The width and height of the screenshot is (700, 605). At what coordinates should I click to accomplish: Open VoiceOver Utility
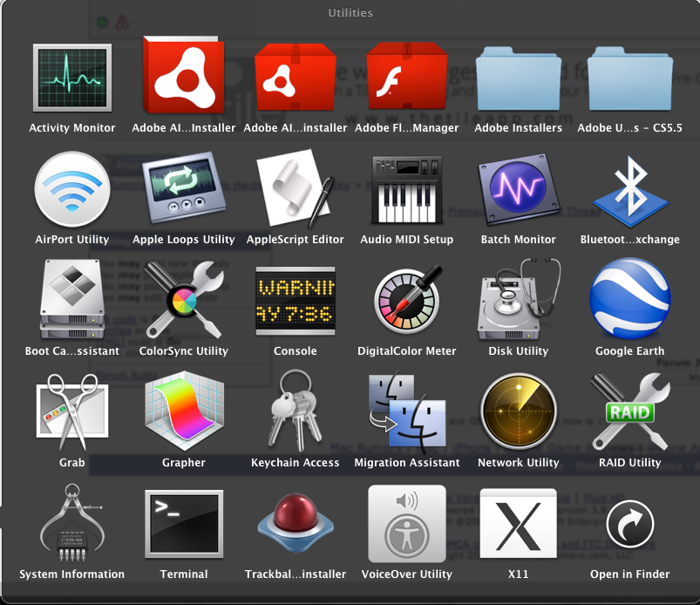point(407,524)
